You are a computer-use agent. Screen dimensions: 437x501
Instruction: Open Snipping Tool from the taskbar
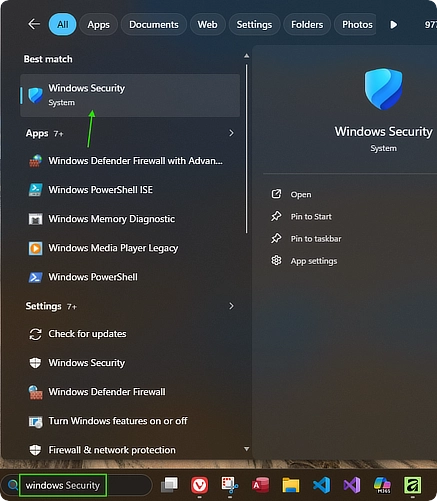pyautogui.click(x=230, y=485)
